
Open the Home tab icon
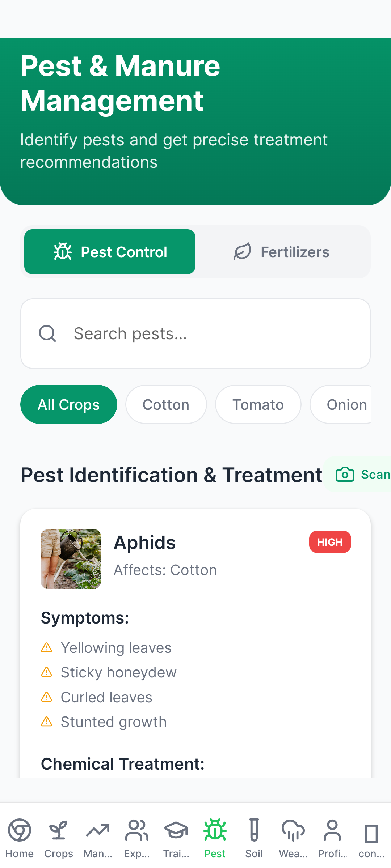(20, 830)
